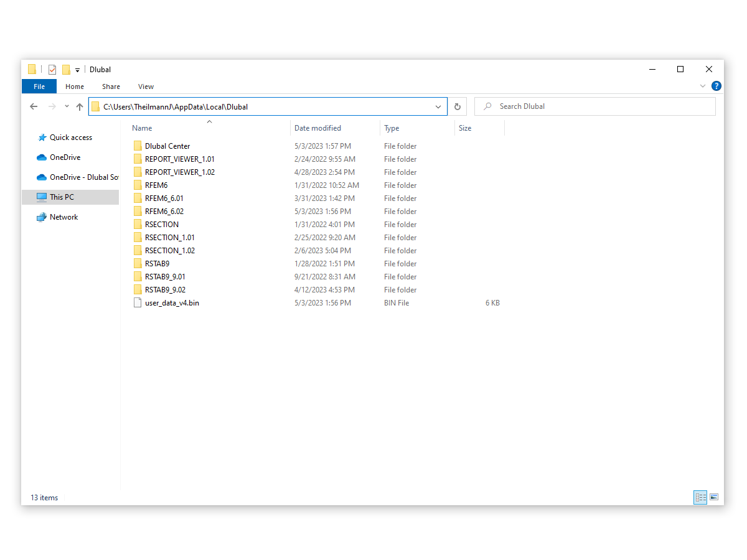Click the Refresh icon next to address bar
This screenshot has width=747, height=560.
[458, 106]
